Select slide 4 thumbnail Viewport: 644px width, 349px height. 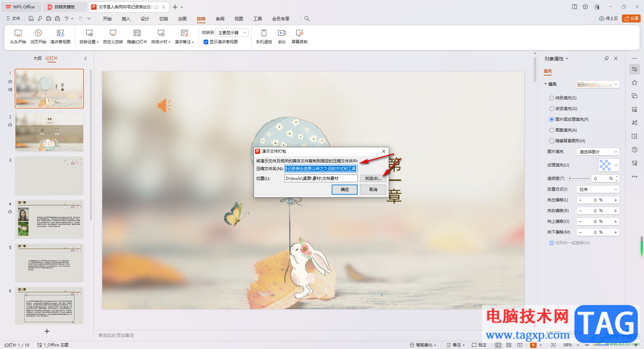click(x=49, y=219)
